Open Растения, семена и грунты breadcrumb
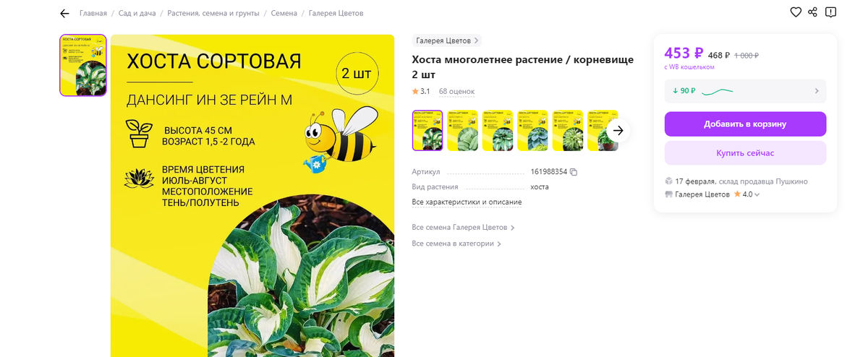 213,14
